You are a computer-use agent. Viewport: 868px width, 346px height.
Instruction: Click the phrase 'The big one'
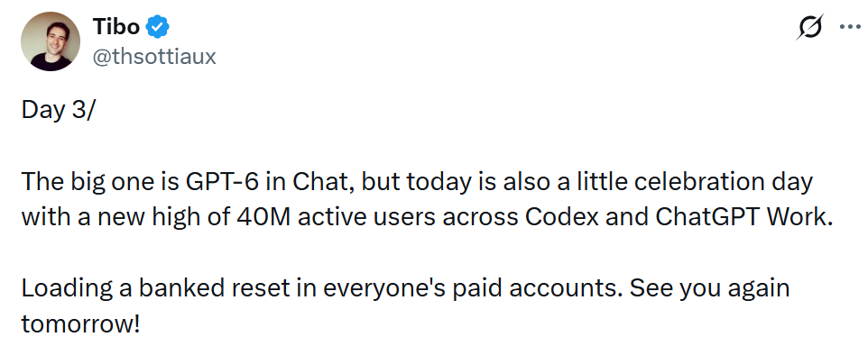click(75, 182)
